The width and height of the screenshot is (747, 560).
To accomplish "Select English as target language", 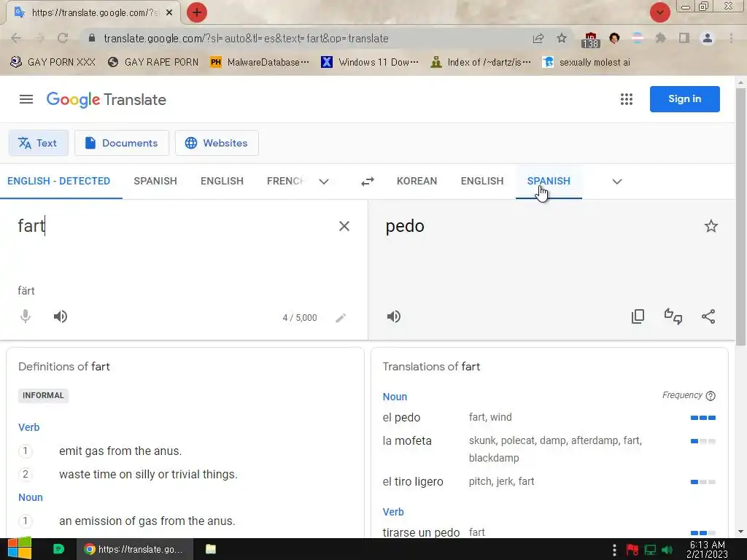I will tap(482, 181).
